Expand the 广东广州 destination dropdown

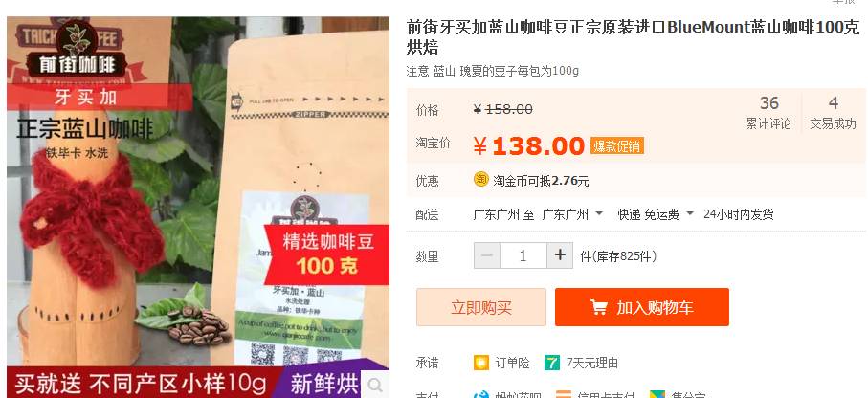[572, 214]
